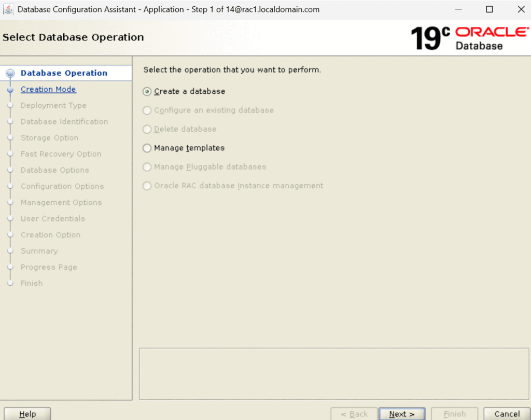Select the Create a database radio button
The width and height of the screenshot is (531, 420).
coord(147,92)
